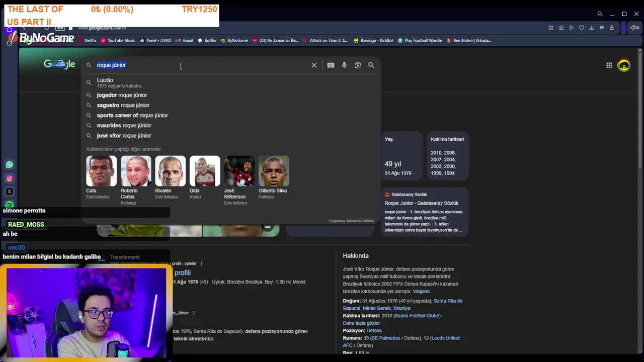Open Roberto Carlos related search thumbnail

136,171
